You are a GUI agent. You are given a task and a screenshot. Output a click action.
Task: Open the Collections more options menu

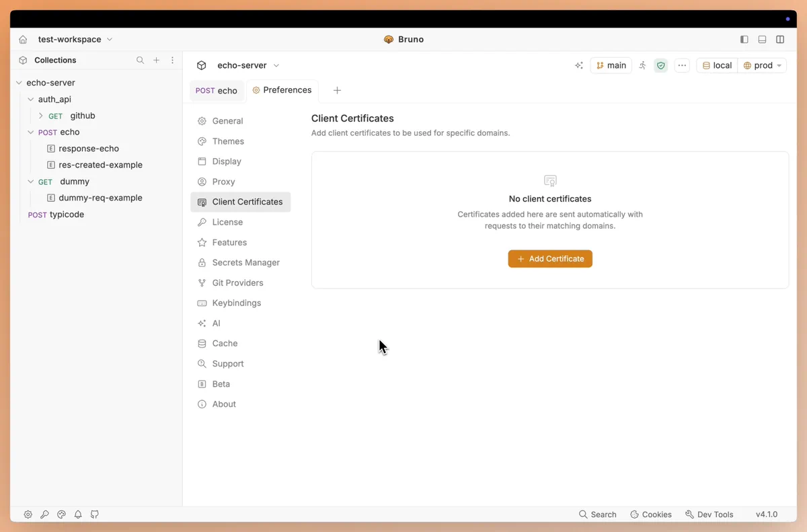[172, 61]
